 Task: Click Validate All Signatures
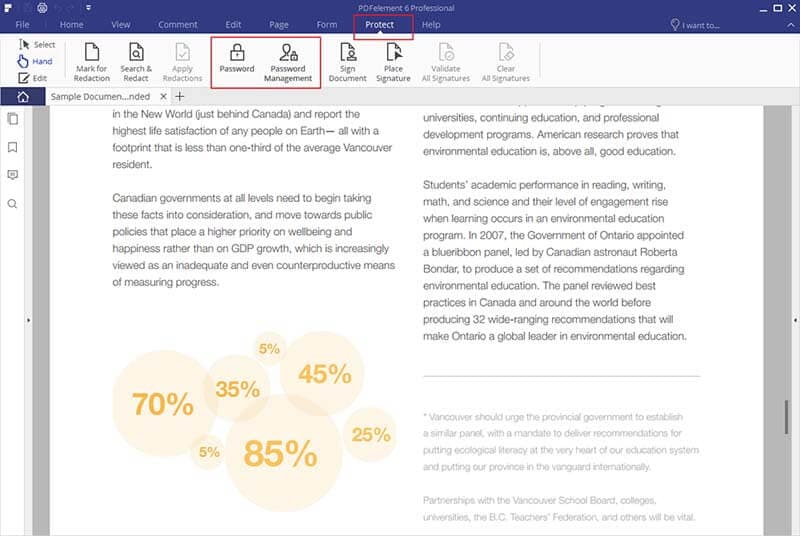445,63
